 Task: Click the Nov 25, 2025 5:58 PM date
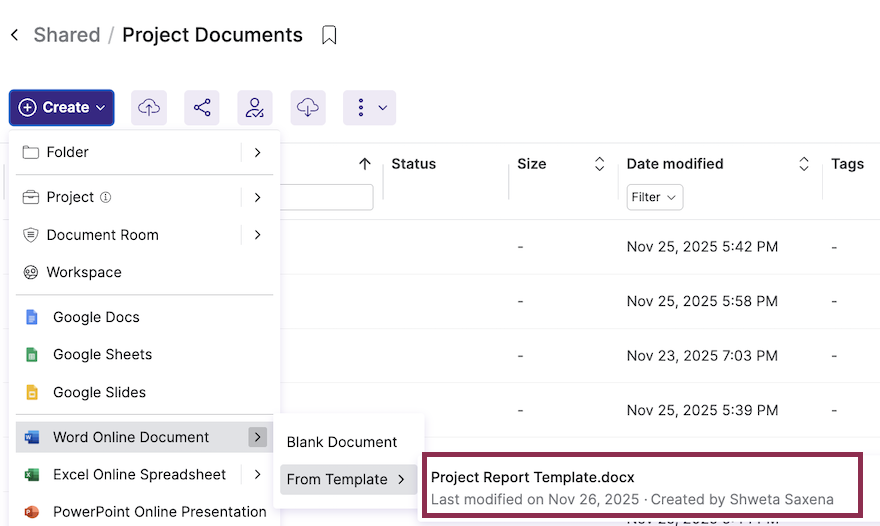click(702, 301)
